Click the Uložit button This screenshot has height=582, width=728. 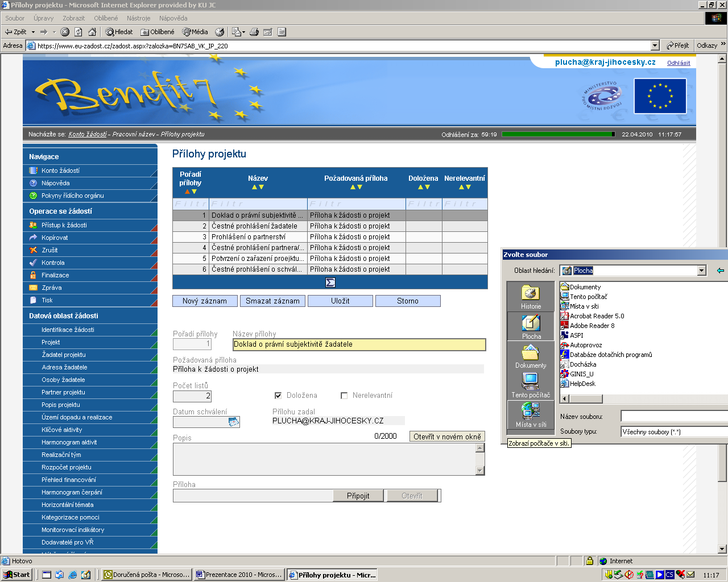pyautogui.click(x=340, y=301)
